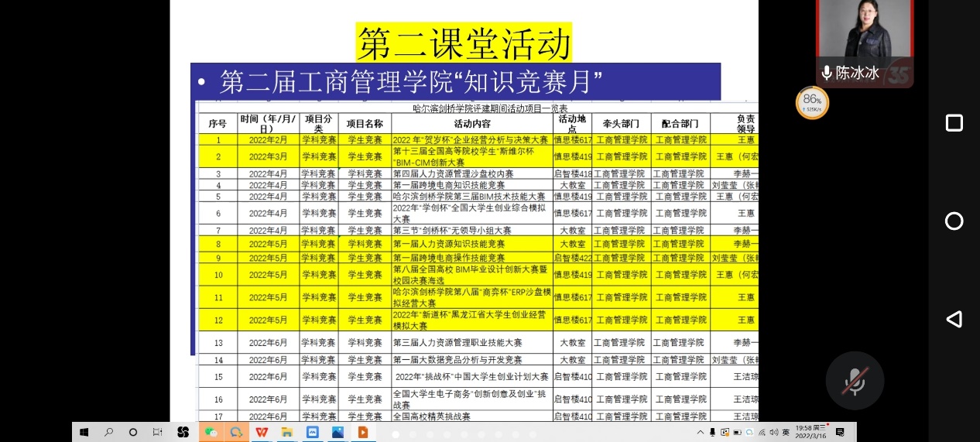980x442 pixels.
Task: Open the clock showing 19:58
Action: (x=810, y=432)
